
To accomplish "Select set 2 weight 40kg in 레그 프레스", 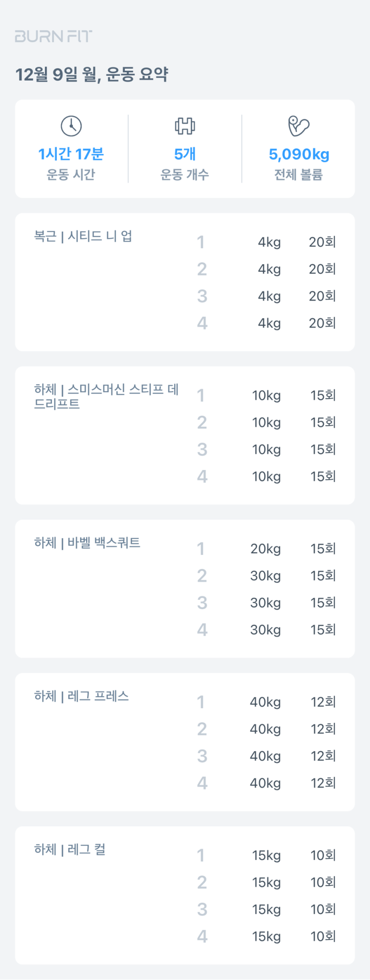I will (x=265, y=729).
